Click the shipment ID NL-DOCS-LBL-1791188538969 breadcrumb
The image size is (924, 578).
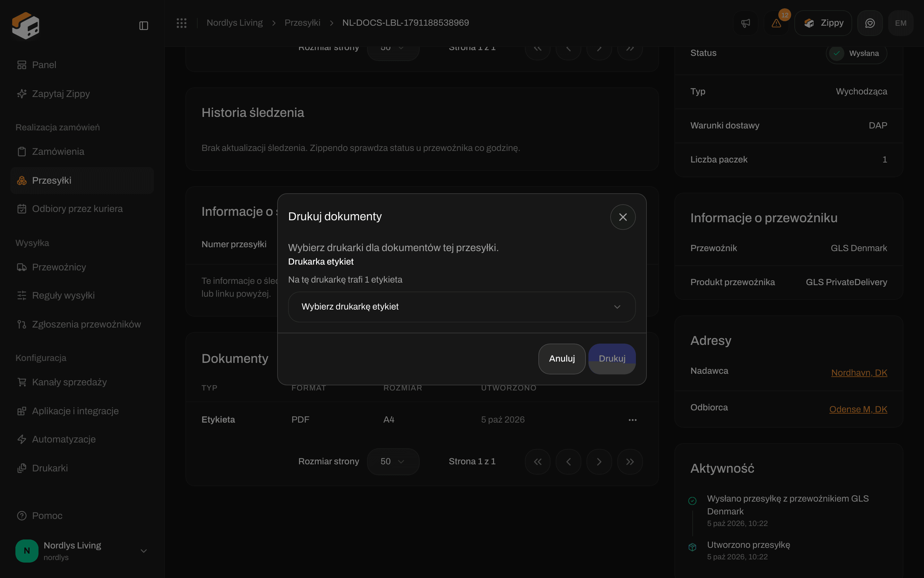(x=406, y=23)
